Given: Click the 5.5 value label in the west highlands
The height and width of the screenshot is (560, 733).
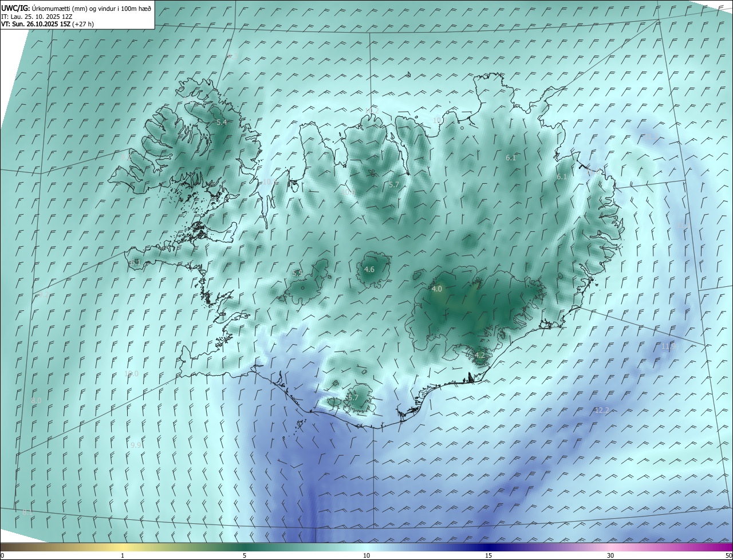Looking at the screenshot, I should point(297,274).
